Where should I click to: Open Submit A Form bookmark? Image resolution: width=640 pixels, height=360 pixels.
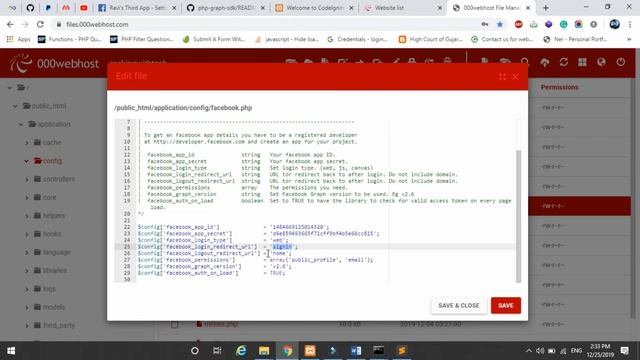pyautogui.click(x=214, y=39)
